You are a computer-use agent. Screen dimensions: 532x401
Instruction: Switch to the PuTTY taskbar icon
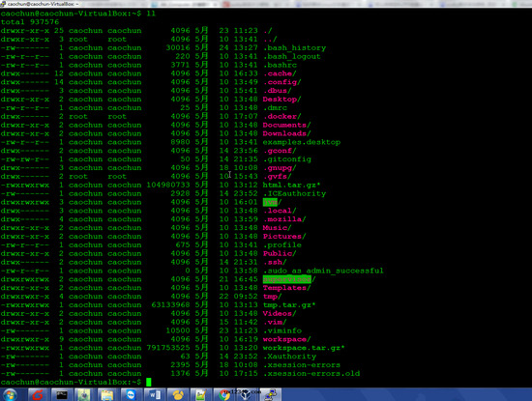click(271, 395)
